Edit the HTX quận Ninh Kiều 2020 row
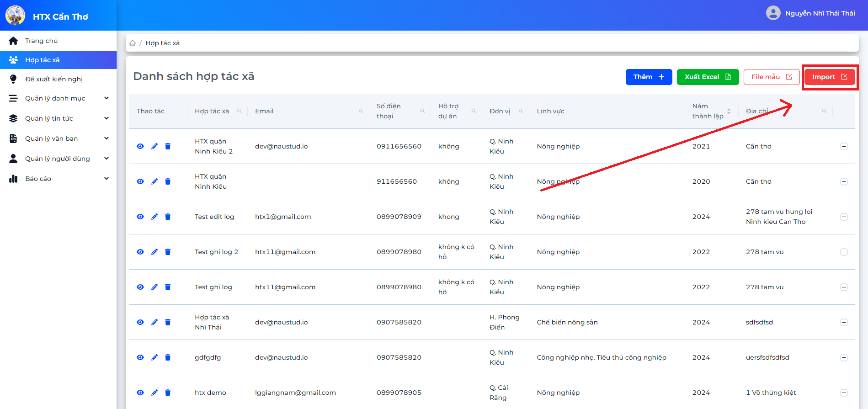 154,181
